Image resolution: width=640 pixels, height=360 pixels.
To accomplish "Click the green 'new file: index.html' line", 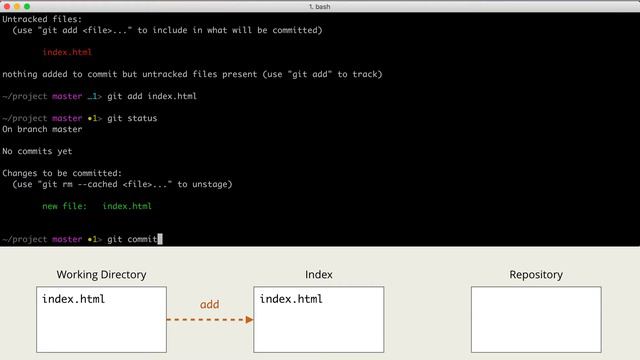I will tap(97, 206).
